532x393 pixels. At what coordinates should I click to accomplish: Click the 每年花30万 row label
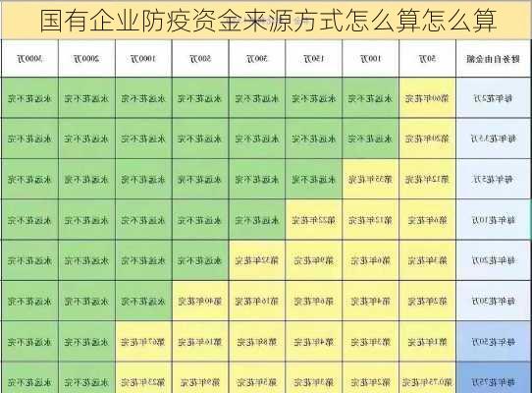click(493, 301)
